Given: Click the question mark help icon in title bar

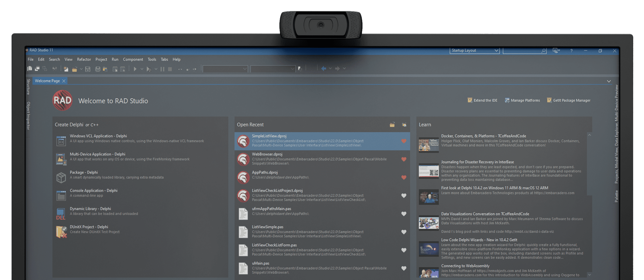Looking at the screenshot, I should coord(571,50).
